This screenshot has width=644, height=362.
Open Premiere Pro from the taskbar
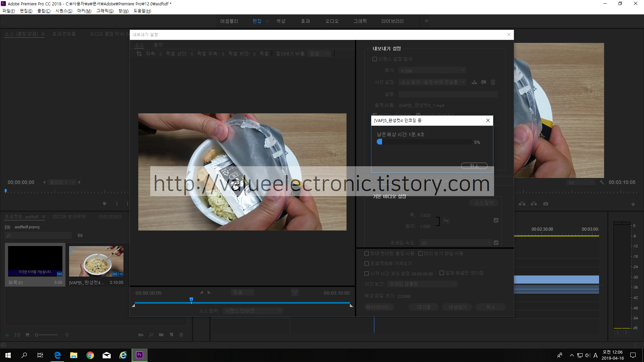(x=140, y=355)
